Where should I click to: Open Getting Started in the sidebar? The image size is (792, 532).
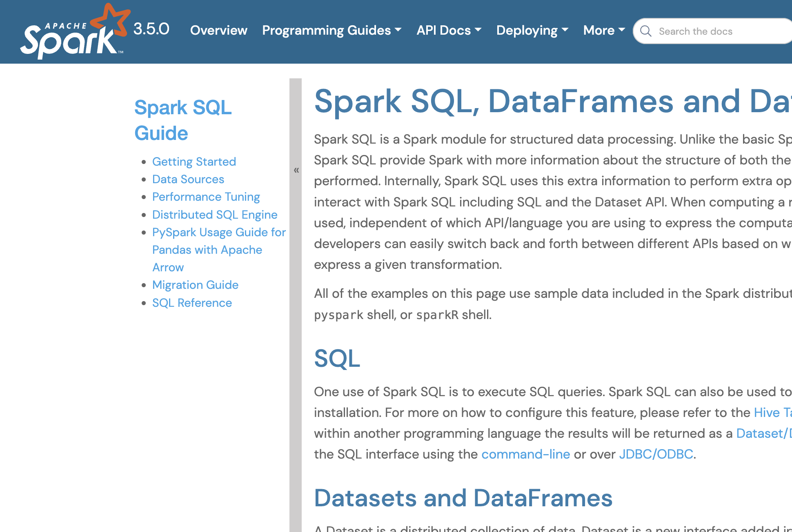click(194, 162)
